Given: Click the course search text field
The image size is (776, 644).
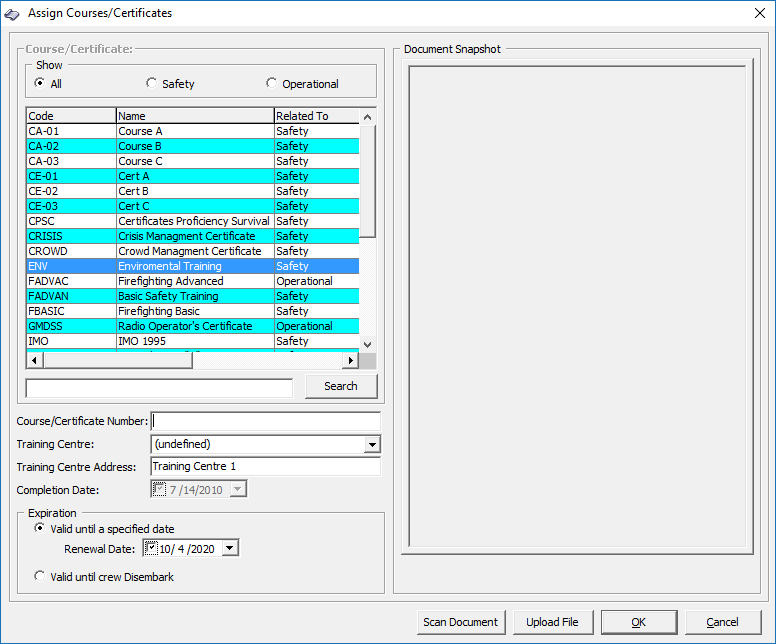Looking at the screenshot, I should point(159,388).
